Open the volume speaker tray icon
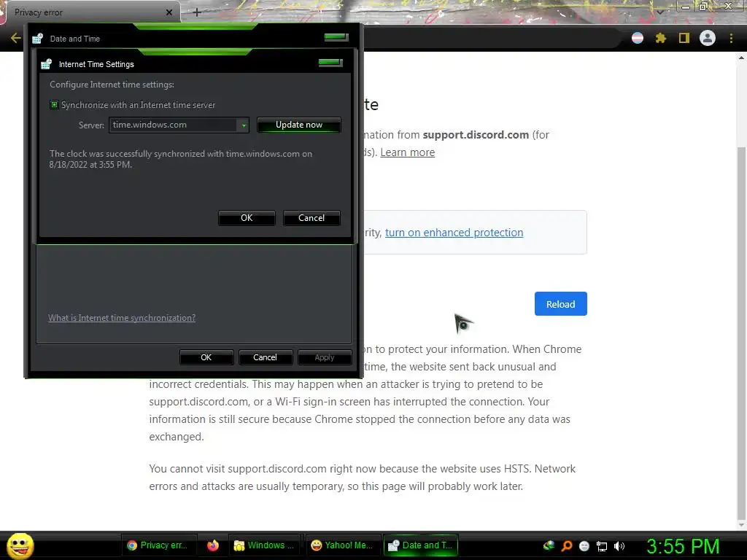The width and height of the screenshot is (747, 560). 619,546
